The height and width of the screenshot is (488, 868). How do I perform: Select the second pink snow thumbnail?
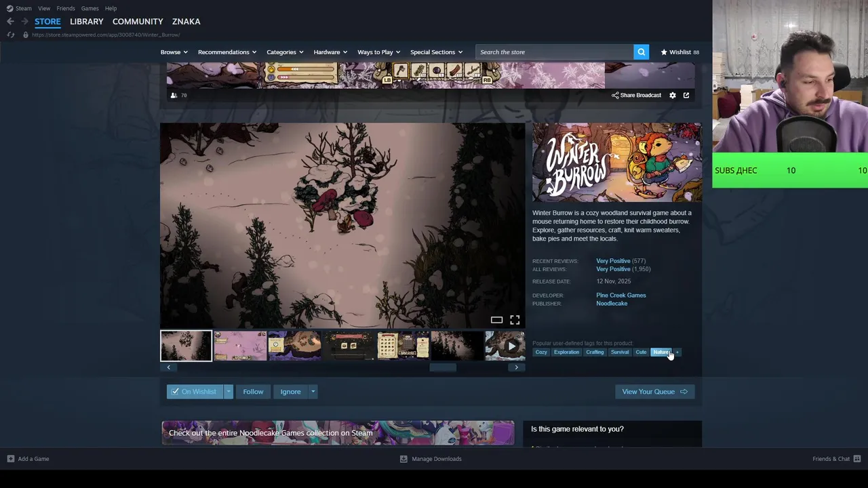coord(240,346)
